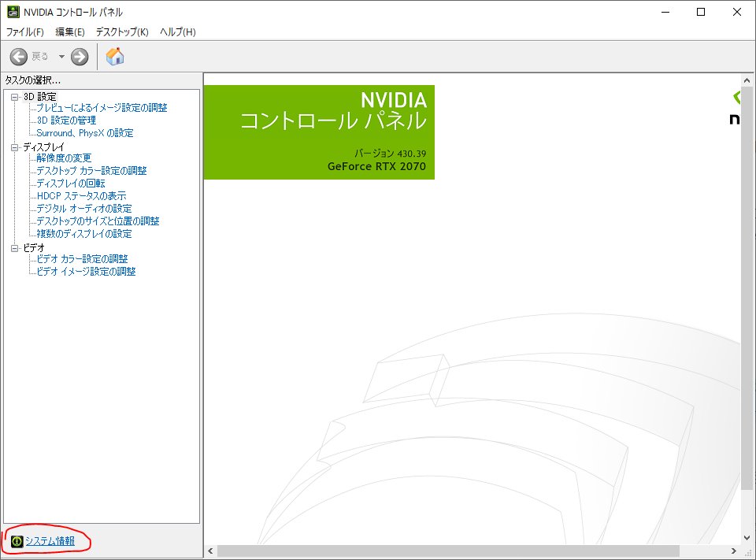
Task: Open デスクトップ カラー設定の調整
Action: [91, 170]
